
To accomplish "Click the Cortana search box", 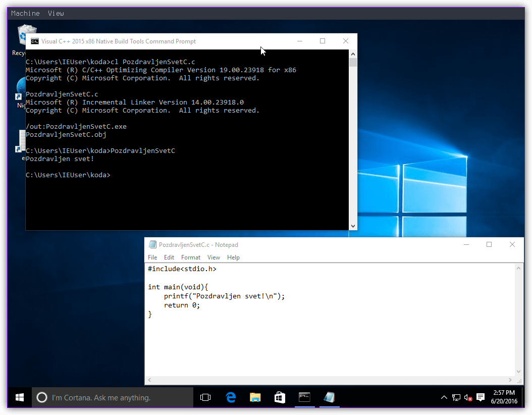I will 113,397.
